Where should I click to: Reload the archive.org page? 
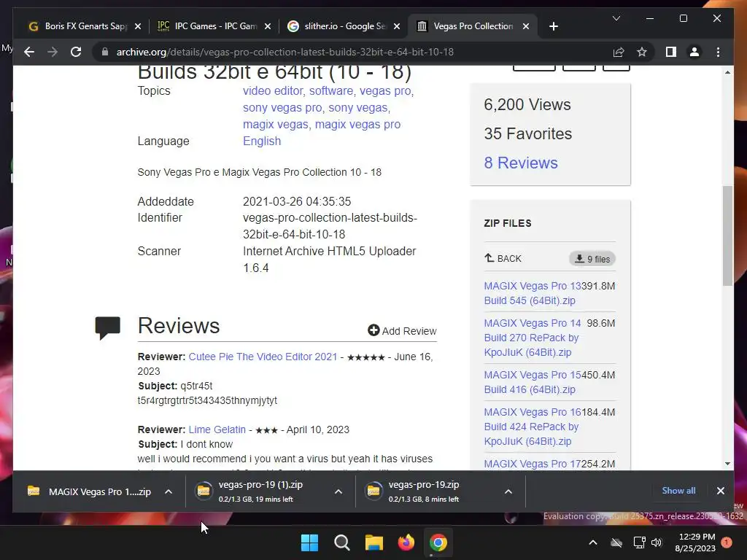pos(76,52)
